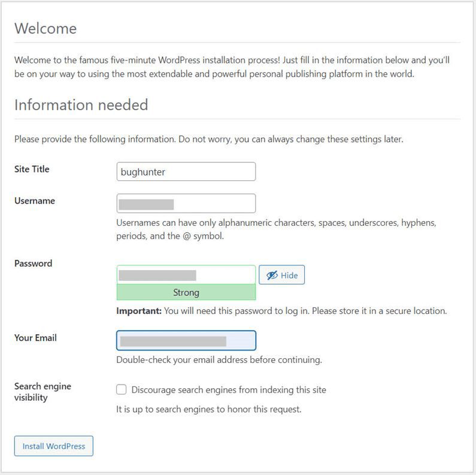The image size is (476, 475).
Task: Click into the Password input field
Action: pyautogui.click(x=186, y=275)
